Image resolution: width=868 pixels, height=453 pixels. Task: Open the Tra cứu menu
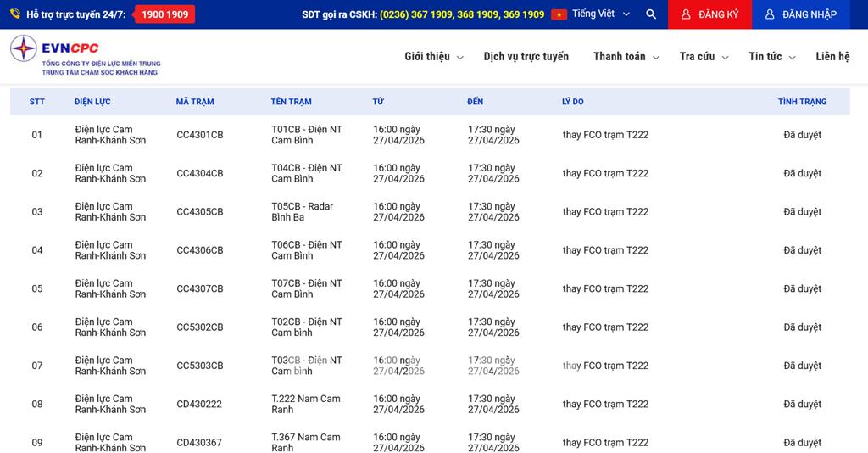tap(703, 57)
